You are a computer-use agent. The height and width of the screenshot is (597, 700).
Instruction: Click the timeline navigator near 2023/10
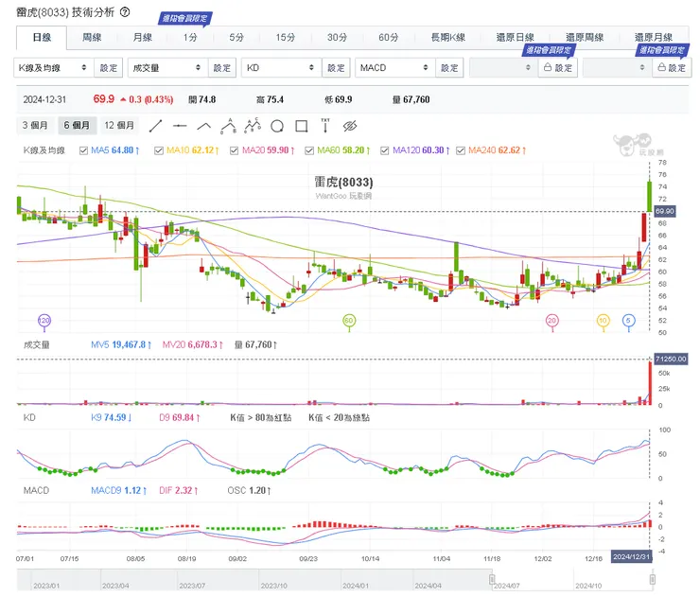click(x=274, y=586)
